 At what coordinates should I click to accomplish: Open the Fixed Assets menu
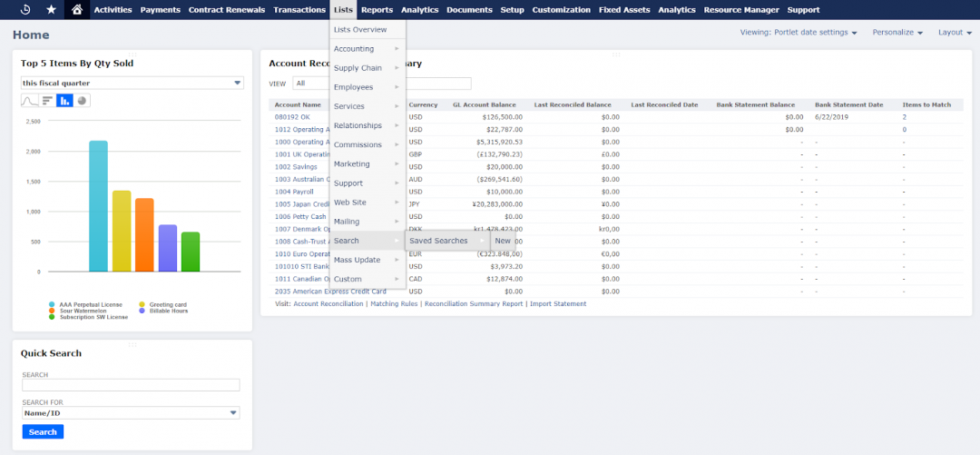pyautogui.click(x=624, y=9)
